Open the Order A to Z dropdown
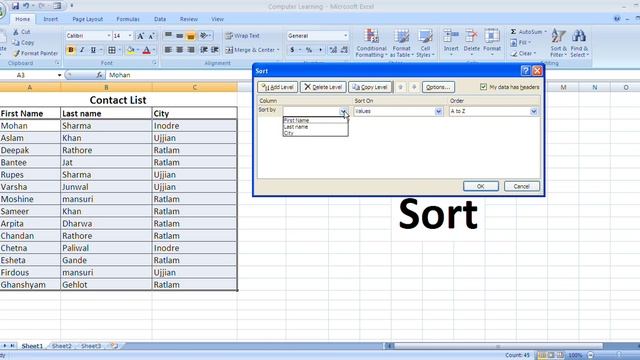The width and height of the screenshot is (640, 360). pyautogui.click(x=533, y=111)
